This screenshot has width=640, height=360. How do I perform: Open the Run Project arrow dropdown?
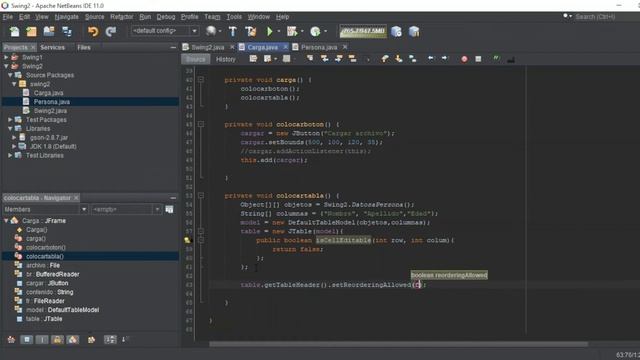279,31
